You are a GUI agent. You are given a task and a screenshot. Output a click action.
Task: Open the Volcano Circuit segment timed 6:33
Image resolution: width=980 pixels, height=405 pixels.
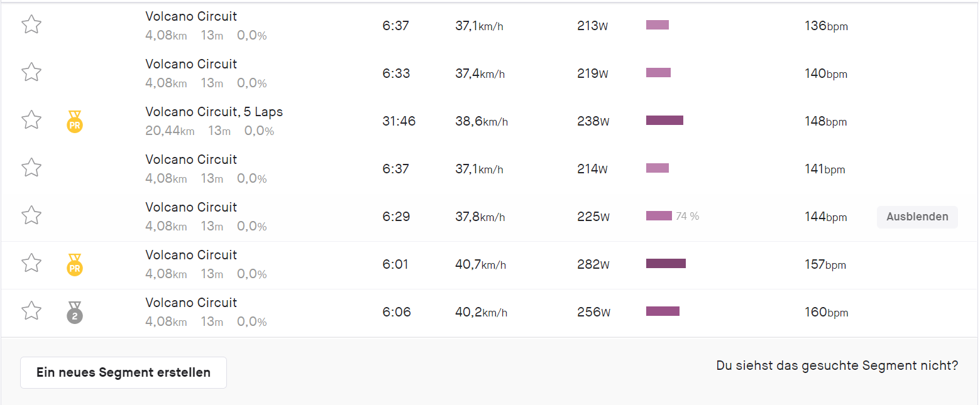[191, 64]
